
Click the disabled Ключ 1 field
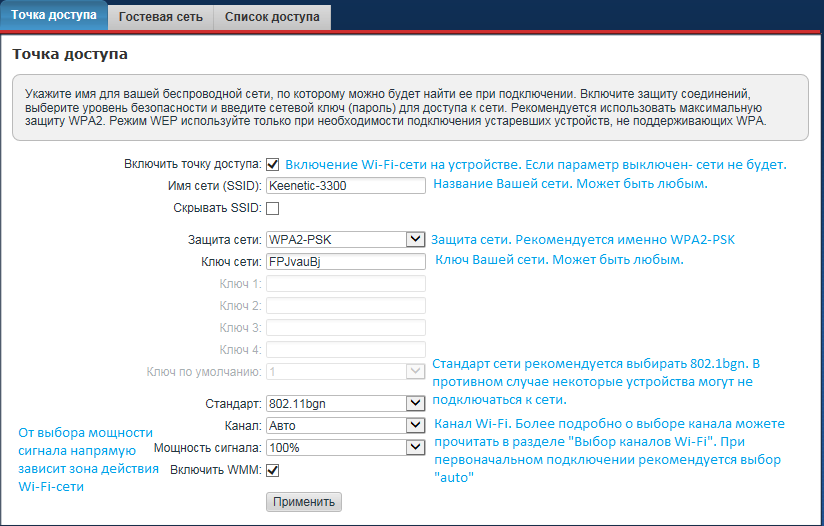(346, 284)
